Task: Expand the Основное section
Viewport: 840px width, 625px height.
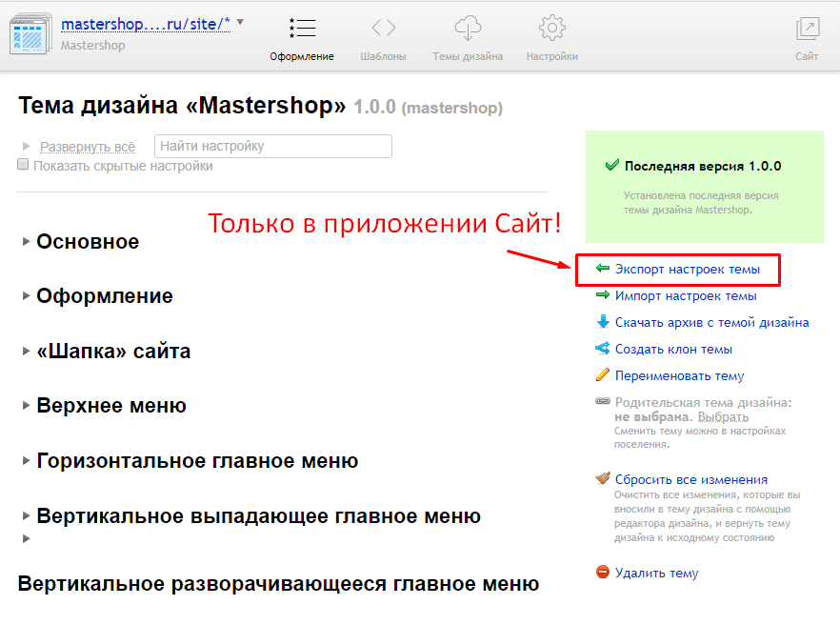Action: click(88, 242)
